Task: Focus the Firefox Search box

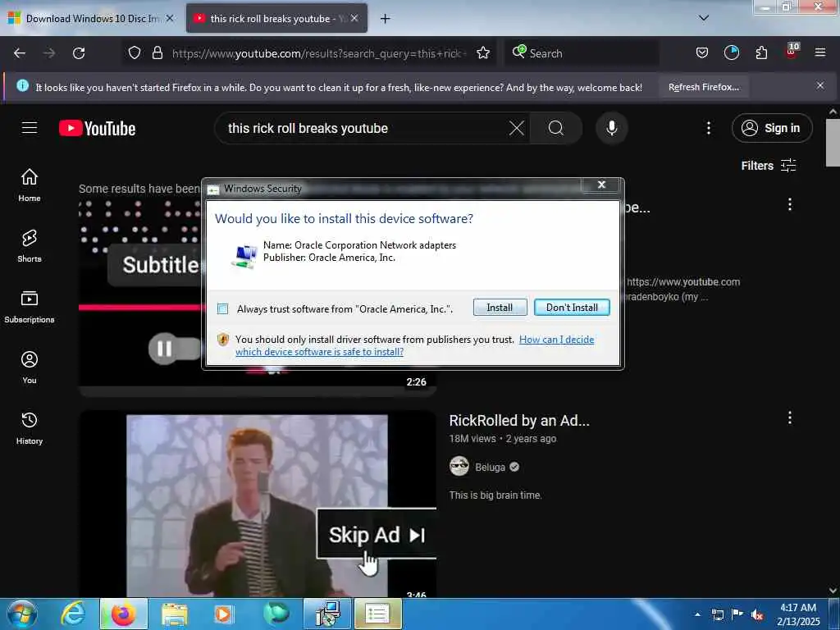Action: coord(582,53)
